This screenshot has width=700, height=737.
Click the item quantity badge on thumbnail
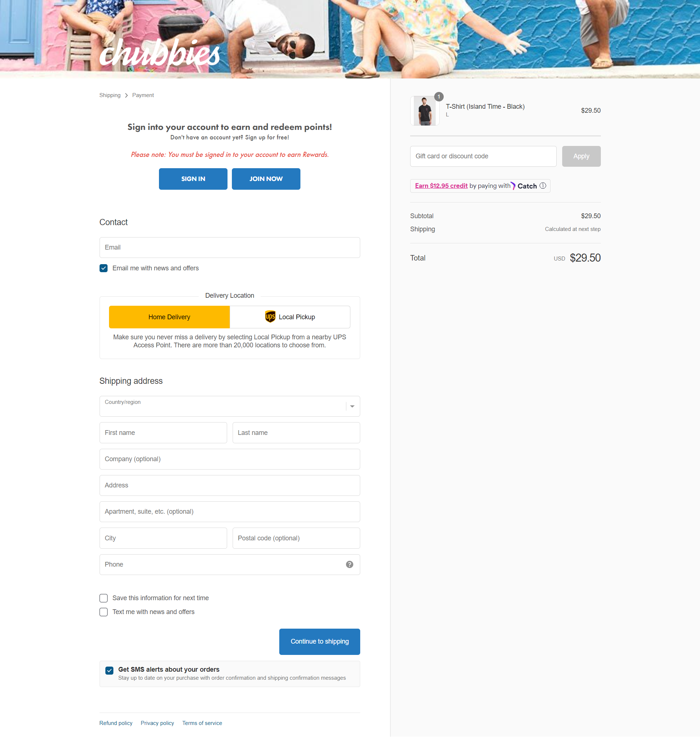pos(439,97)
